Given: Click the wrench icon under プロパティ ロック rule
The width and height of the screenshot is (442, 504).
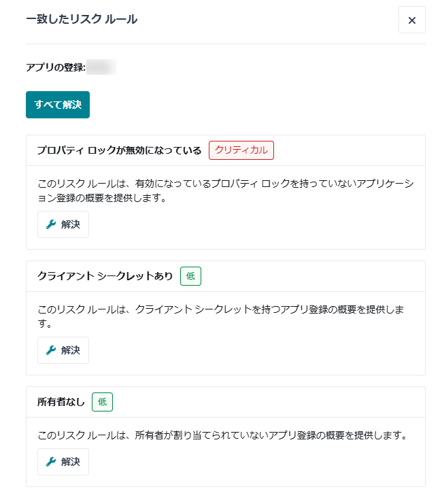Looking at the screenshot, I should (x=51, y=224).
